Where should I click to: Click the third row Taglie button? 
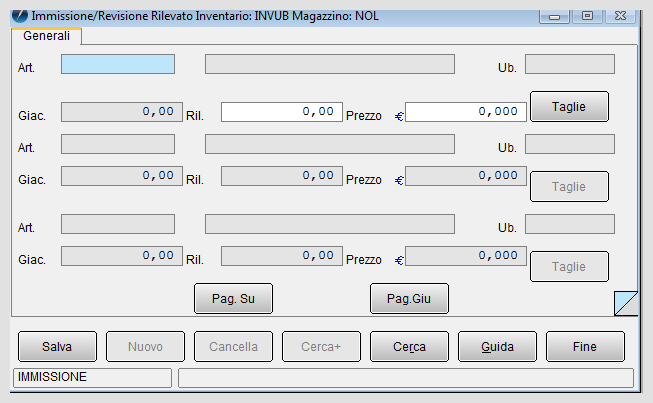(569, 266)
